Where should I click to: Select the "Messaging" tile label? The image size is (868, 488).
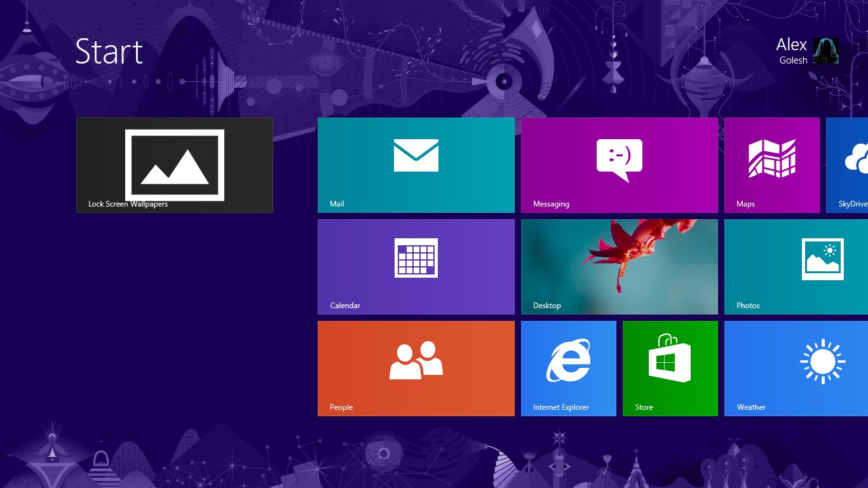(551, 204)
